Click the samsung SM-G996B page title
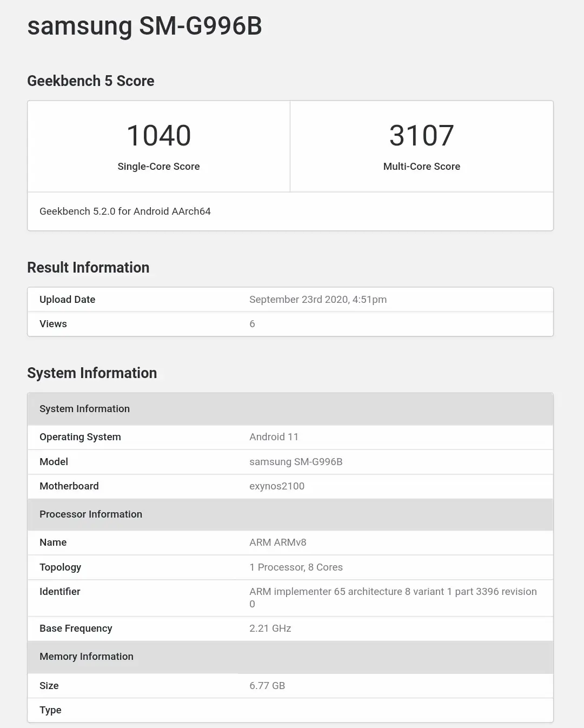This screenshot has height=728, width=584. (x=144, y=26)
